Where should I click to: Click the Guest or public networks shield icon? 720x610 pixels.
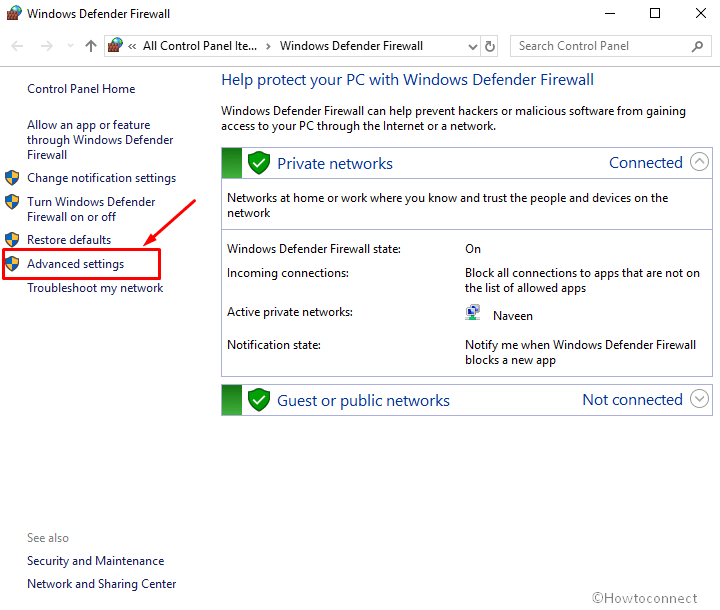[x=259, y=400]
